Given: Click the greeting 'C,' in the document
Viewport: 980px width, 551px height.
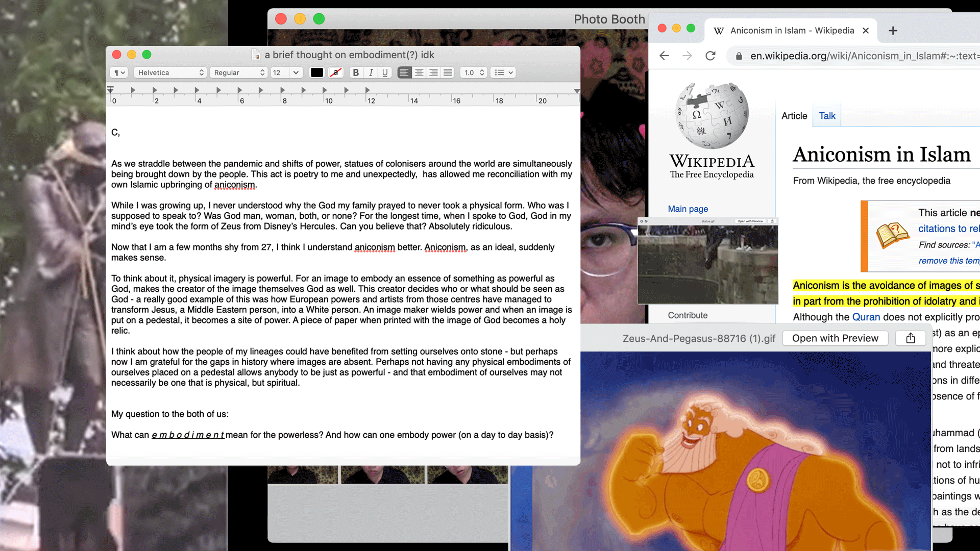Looking at the screenshot, I should point(115,133).
